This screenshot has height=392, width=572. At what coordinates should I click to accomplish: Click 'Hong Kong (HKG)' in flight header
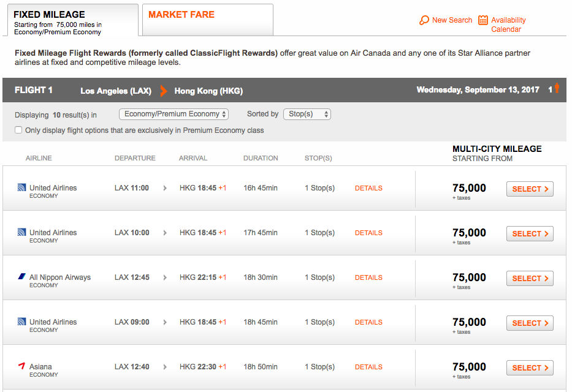(x=208, y=91)
